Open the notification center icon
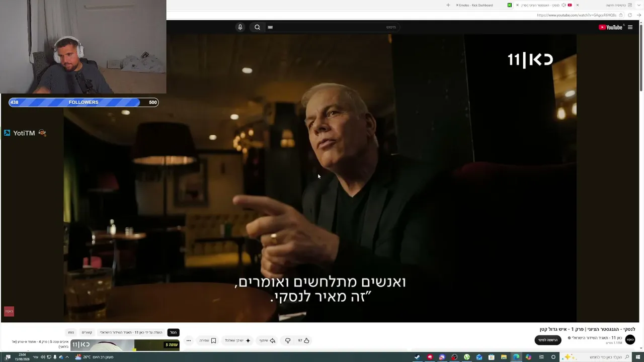Screen dimensions: 644x362 (x=8, y=357)
